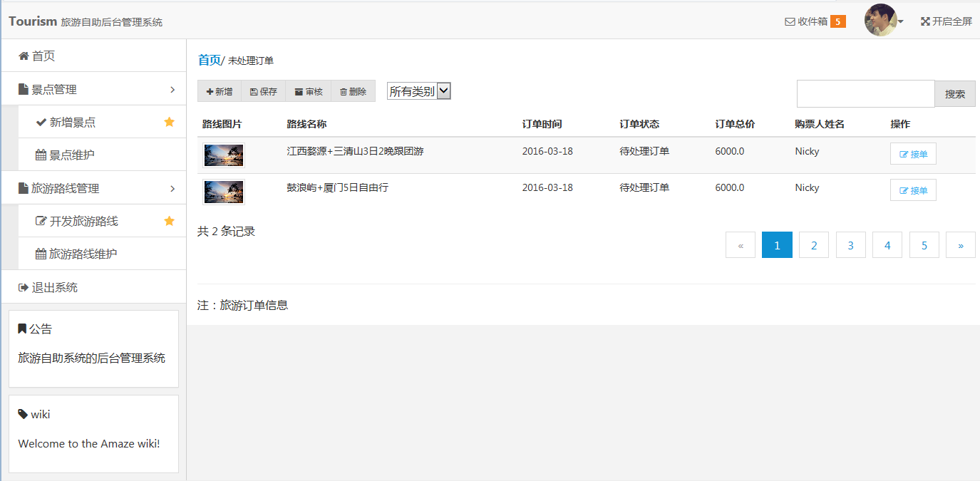Screen dimensions: 980x481
Task: Open the user avatar dropdown menu
Action: click(x=884, y=20)
